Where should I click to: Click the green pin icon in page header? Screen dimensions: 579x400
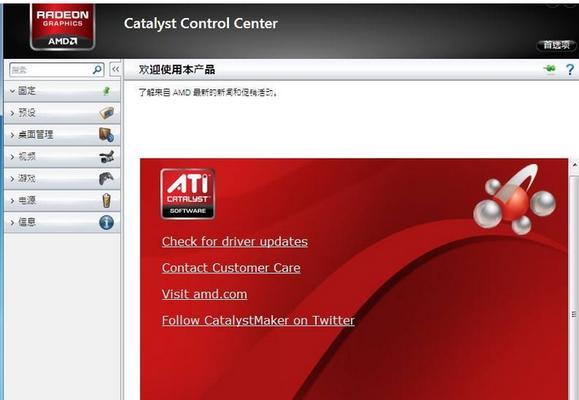550,69
